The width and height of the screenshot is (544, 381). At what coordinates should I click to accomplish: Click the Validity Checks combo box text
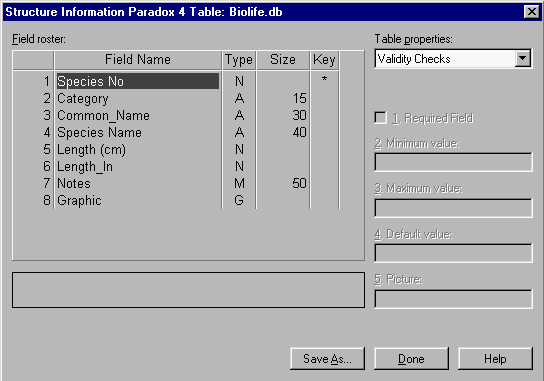point(414,59)
